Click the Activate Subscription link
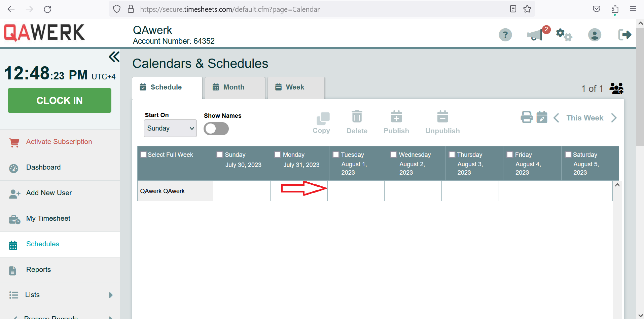The height and width of the screenshot is (319, 644). [x=59, y=142]
